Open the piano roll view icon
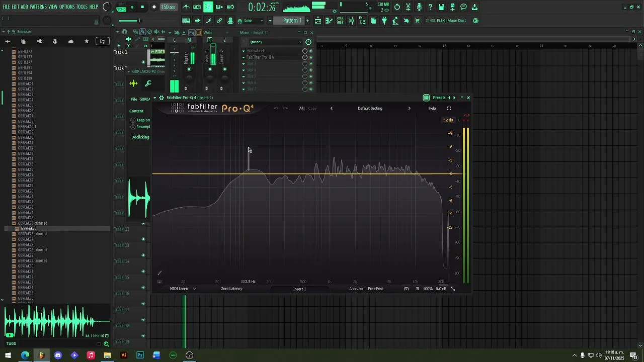 [329, 21]
